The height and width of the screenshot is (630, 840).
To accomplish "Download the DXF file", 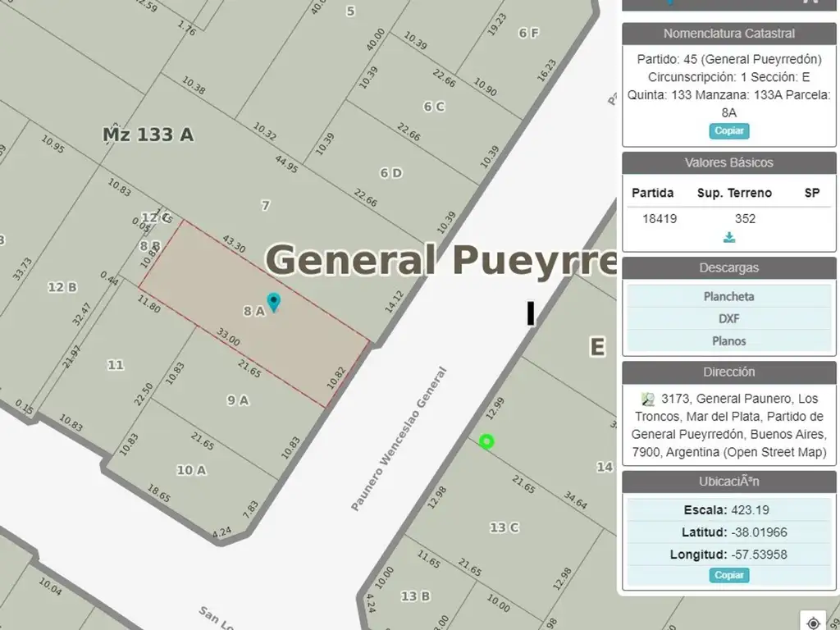I will point(728,318).
